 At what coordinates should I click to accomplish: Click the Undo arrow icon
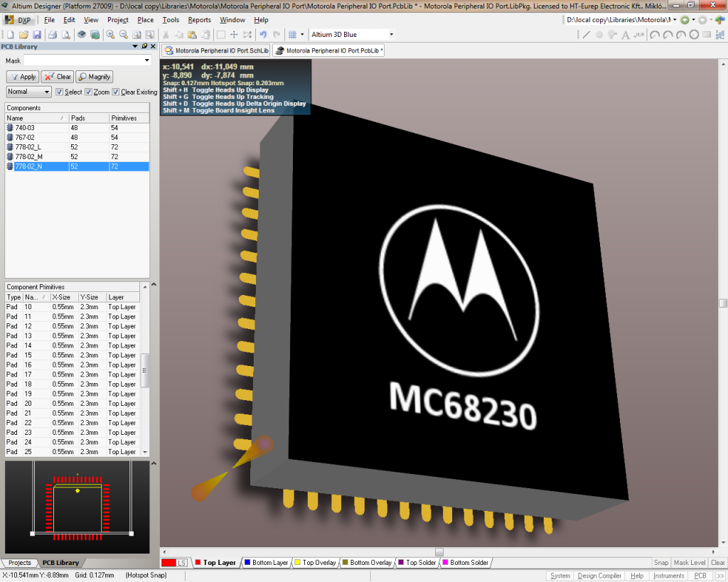click(263, 35)
